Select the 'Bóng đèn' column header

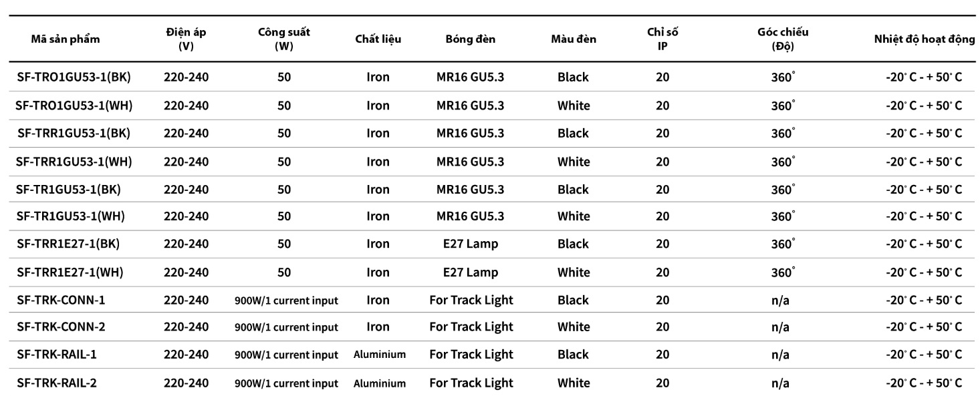pos(471,39)
